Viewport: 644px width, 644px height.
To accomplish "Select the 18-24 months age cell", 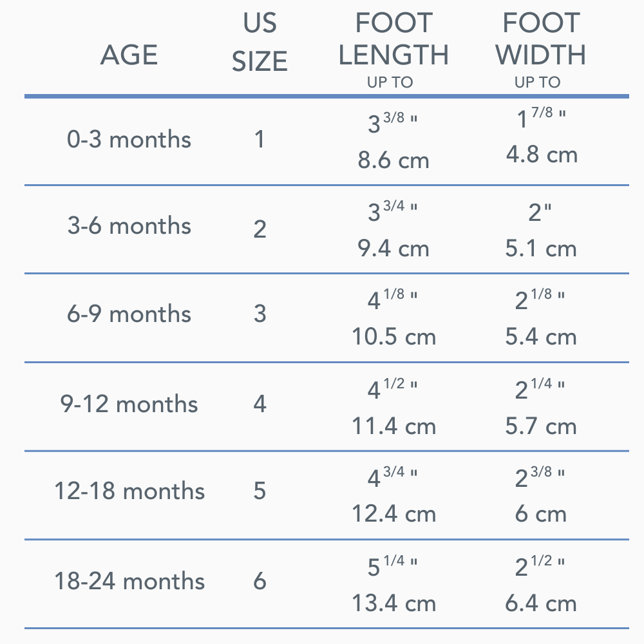I will pyautogui.click(x=129, y=581).
